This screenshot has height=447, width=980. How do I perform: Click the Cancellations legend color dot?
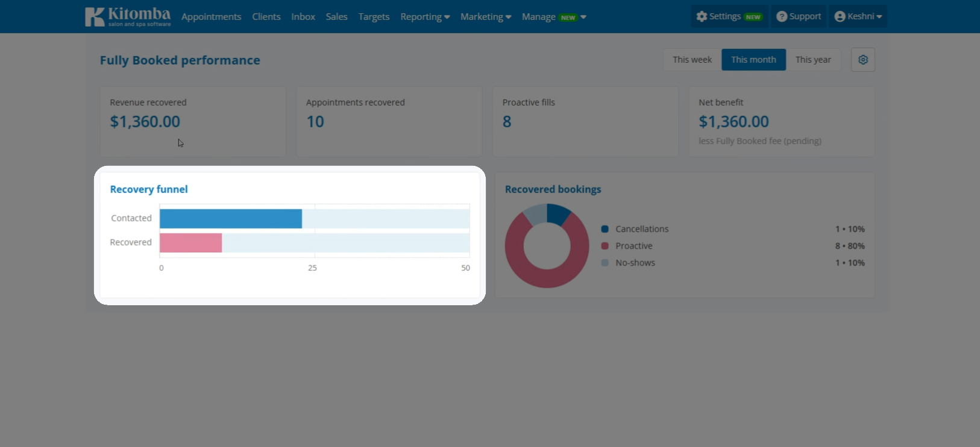tap(605, 229)
